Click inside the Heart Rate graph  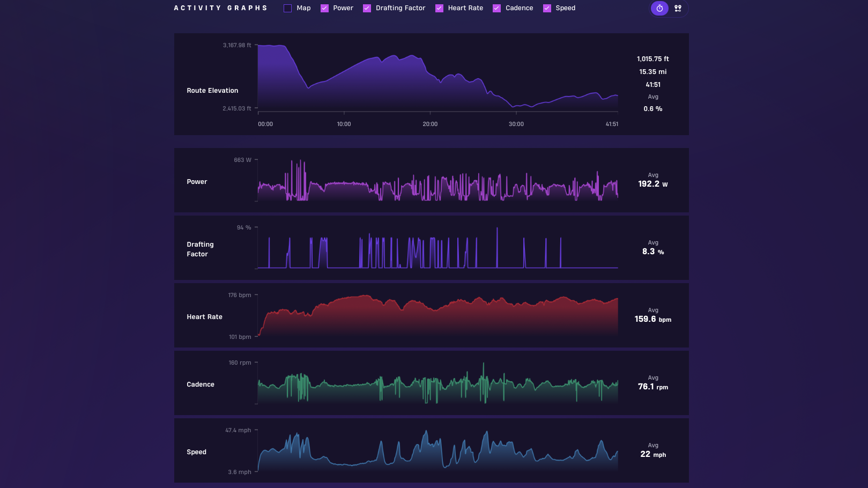(x=438, y=315)
